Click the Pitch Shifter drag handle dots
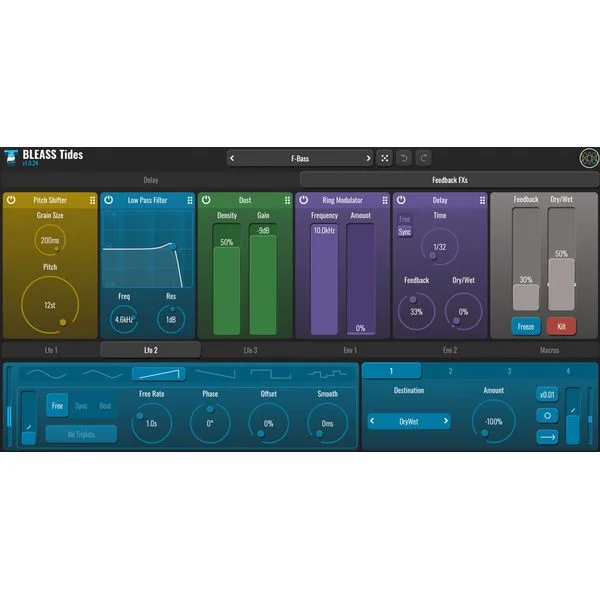Screen dimensions: 600x600 point(92,200)
